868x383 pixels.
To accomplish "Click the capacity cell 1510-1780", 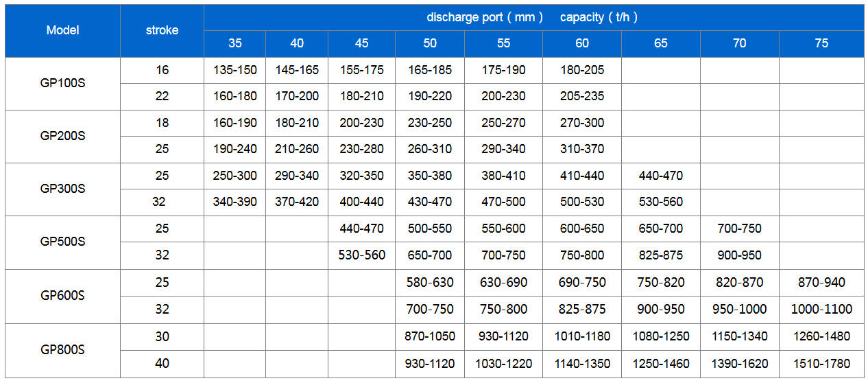I will click(x=821, y=364).
